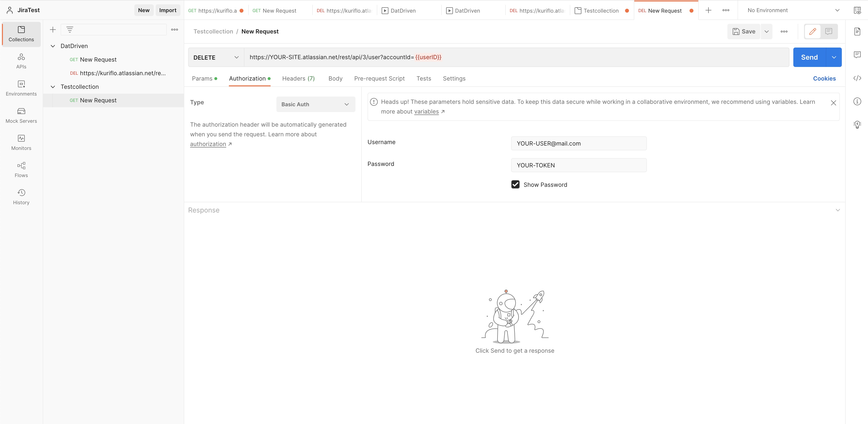Image resolution: width=868 pixels, height=424 pixels.
Task: Open the DELETE method dropdown
Action: point(216,57)
